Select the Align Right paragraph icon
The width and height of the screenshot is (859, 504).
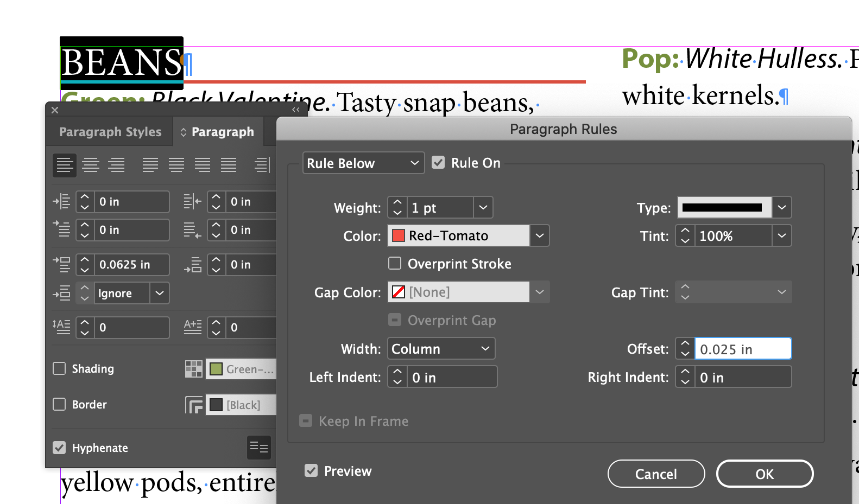(x=116, y=165)
